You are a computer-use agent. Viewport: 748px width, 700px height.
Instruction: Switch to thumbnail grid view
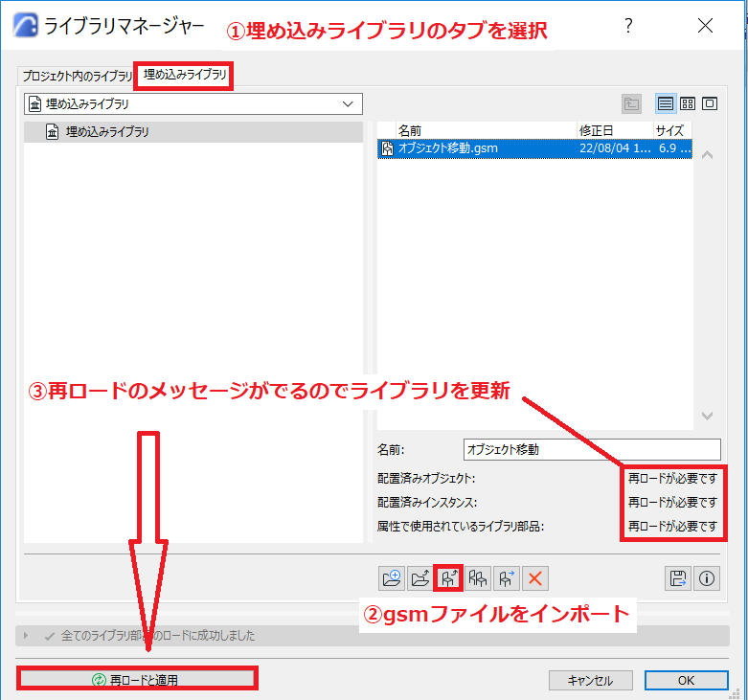click(688, 103)
